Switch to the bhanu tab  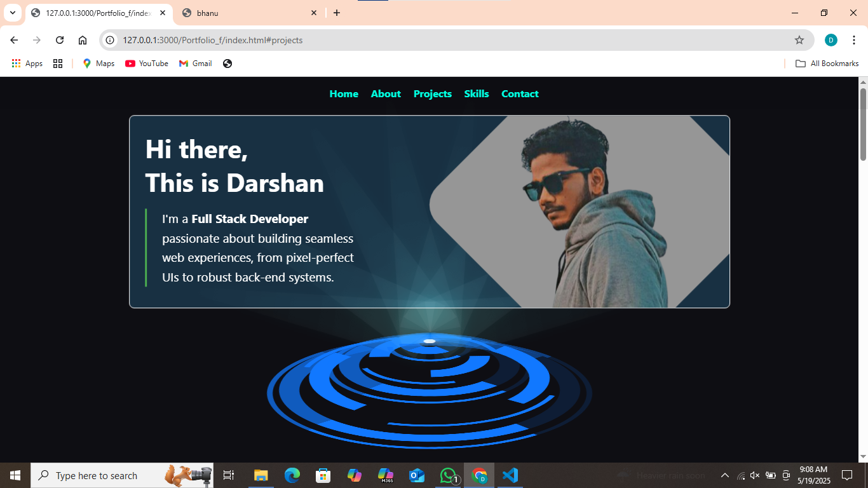coord(250,13)
